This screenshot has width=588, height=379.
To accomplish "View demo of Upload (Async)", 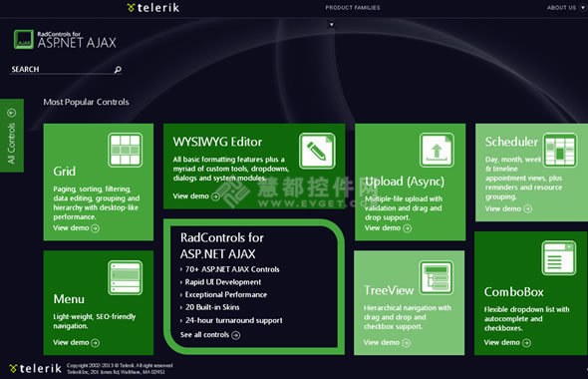I will [x=388, y=227].
